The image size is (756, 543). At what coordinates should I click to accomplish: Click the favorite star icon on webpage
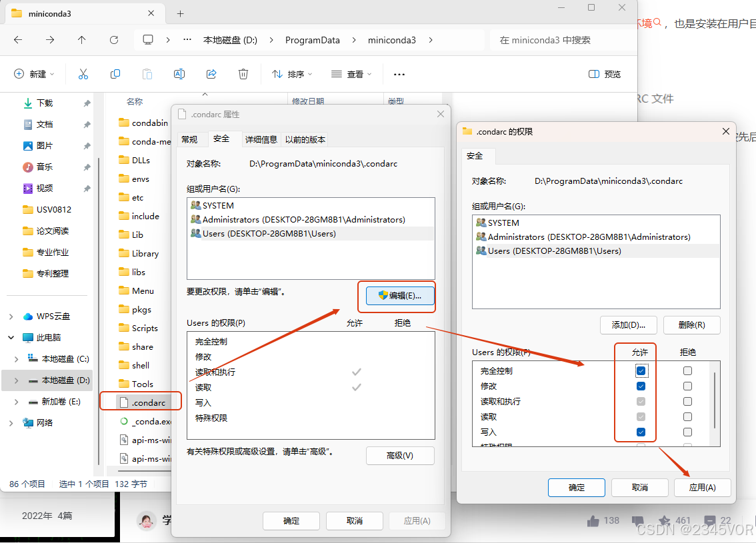tap(665, 521)
